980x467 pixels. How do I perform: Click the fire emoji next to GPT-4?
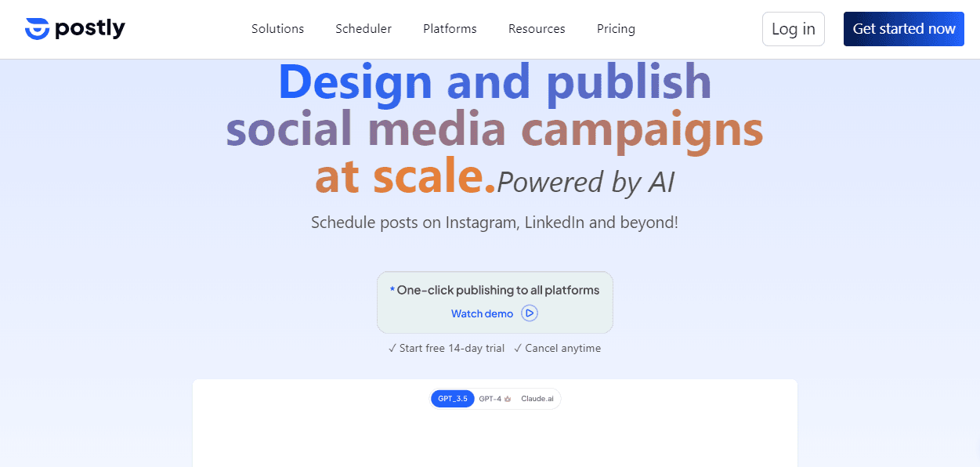point(508,399)
